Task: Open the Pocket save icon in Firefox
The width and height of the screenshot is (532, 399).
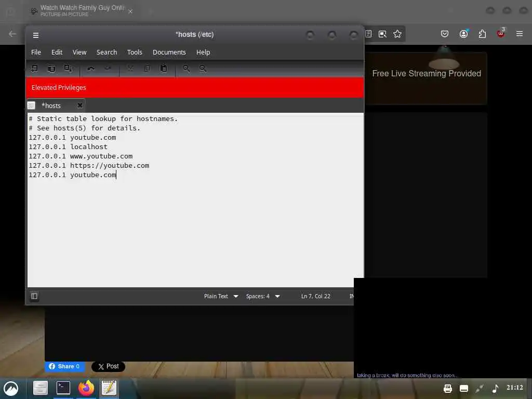Action: pos(445,34)
